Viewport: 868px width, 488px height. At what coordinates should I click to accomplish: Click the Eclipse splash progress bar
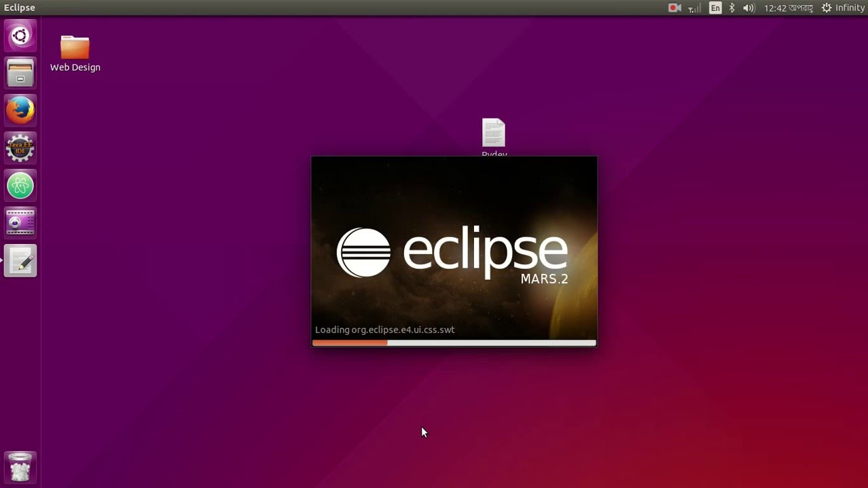454,343
